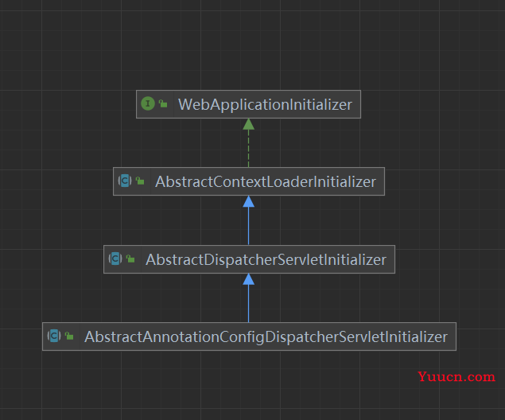
Task: Select the AbstractDispatcherServletInitializer node label
Action: [266, 259]
